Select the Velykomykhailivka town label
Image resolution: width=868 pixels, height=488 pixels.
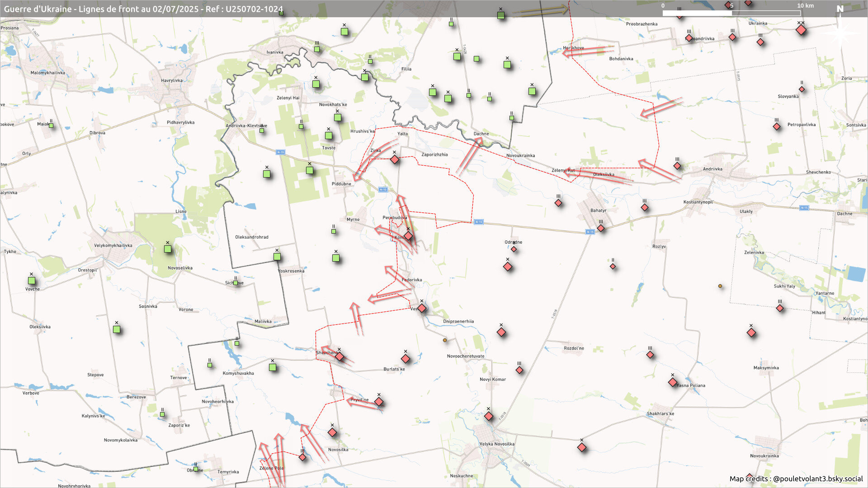(113, 246)
